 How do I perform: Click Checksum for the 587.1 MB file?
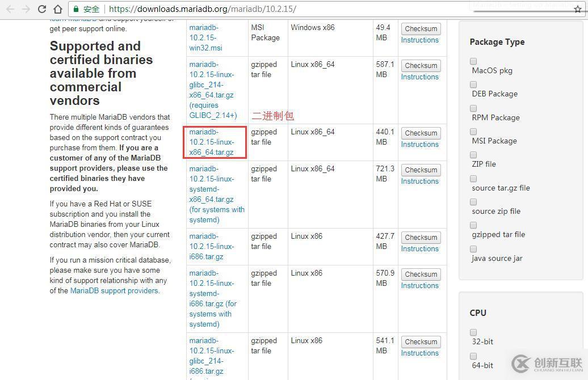[421, 66]
